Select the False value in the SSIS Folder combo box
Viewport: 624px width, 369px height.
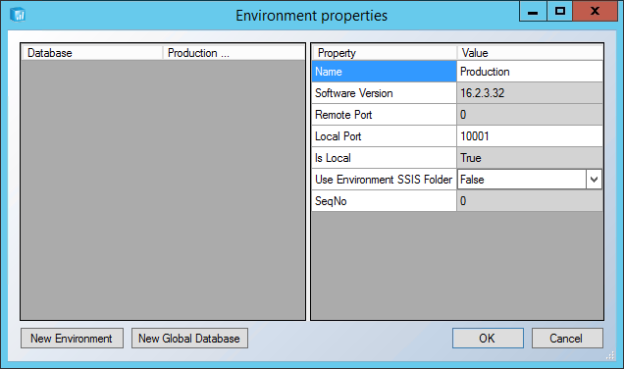[522, 180]
